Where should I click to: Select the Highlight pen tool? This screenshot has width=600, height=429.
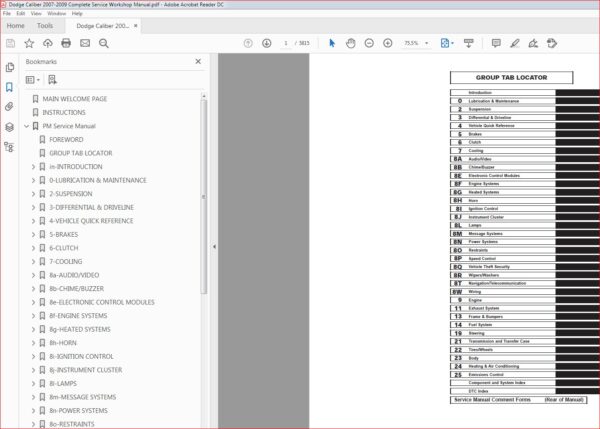515,43
